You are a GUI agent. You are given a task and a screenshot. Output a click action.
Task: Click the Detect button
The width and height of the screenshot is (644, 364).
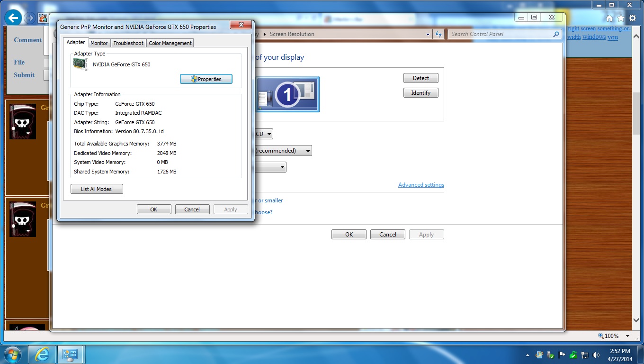[421, 78]
